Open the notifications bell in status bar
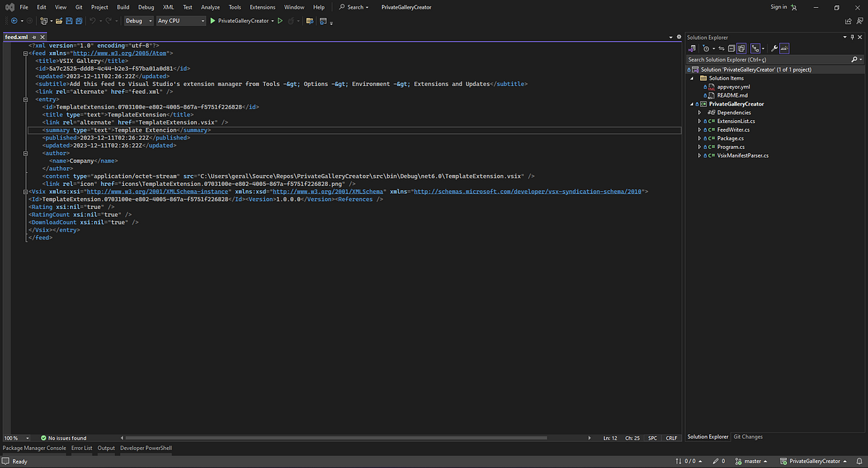The width and height of the screenshot is (868, 468). pos(859,461)
